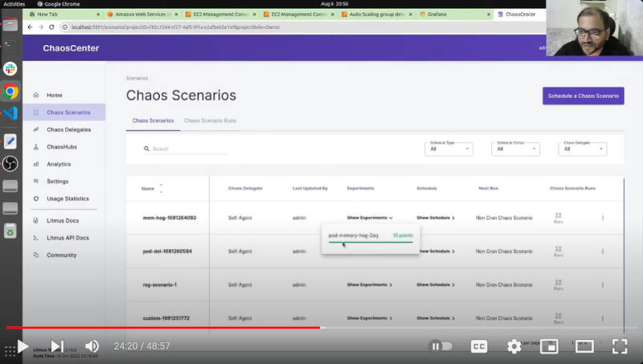Open Litmus Docs link
This screenshot has width=643, height=364.
click(63, 220)
